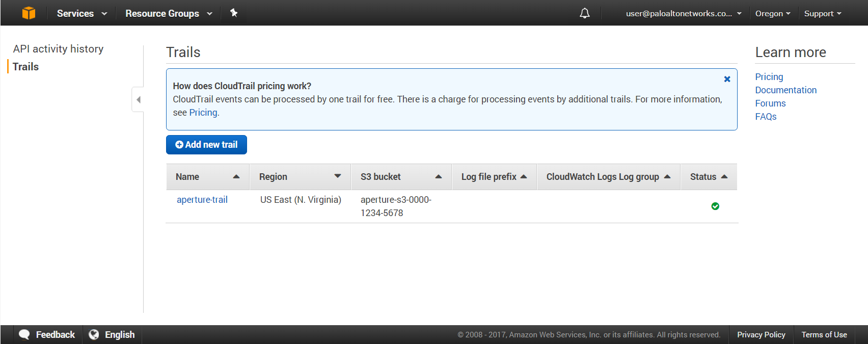Screen dimensions: 868x344
Task: Open the Support menu
Action: click(x=822, y=13)
